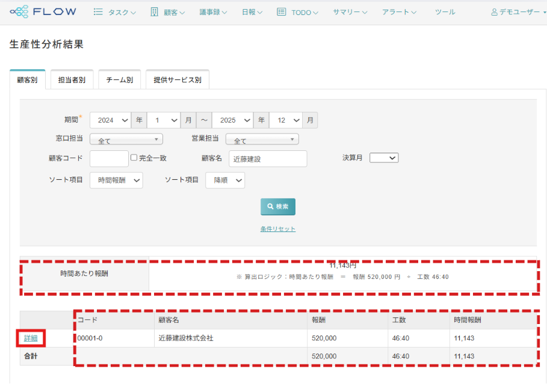Select the 提供サービス別 tab
Viewport: 547px width, 392px height.
(177, 79)
